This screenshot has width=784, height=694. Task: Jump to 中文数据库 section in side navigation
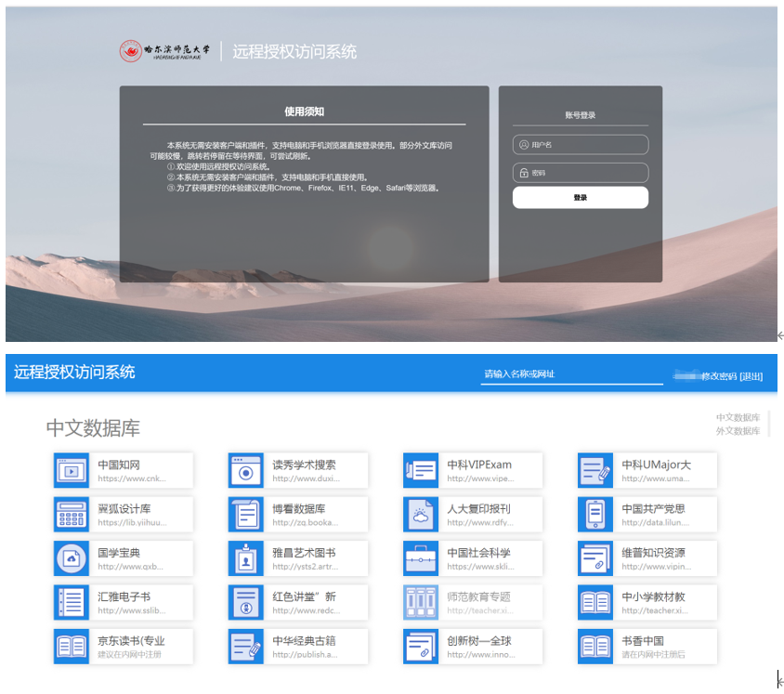[738, 417]
